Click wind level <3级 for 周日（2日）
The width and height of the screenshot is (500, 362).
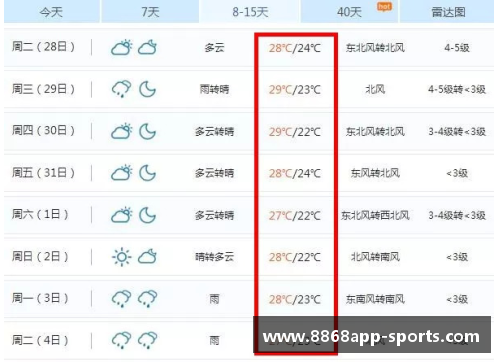tap(457, 257)
